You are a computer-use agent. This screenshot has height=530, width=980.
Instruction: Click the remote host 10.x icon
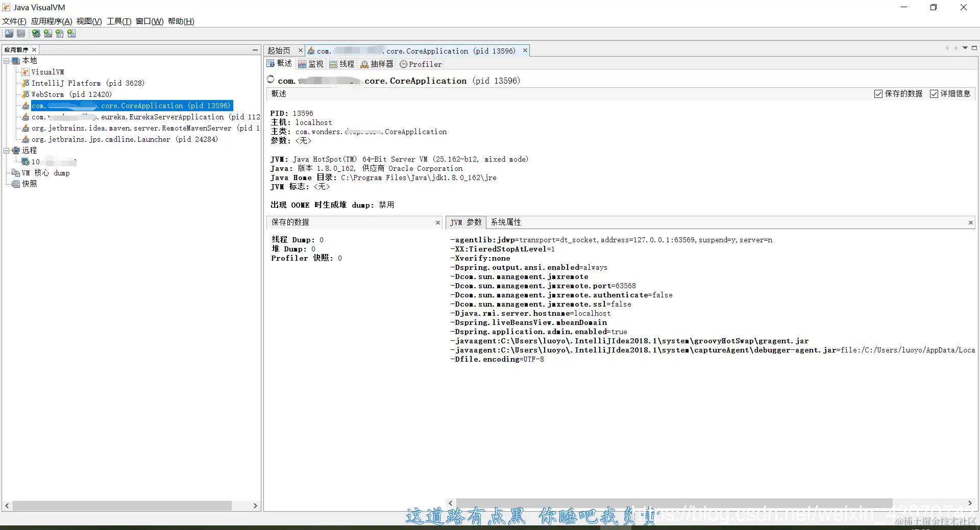pyautogui.click(x=26, y=162)
